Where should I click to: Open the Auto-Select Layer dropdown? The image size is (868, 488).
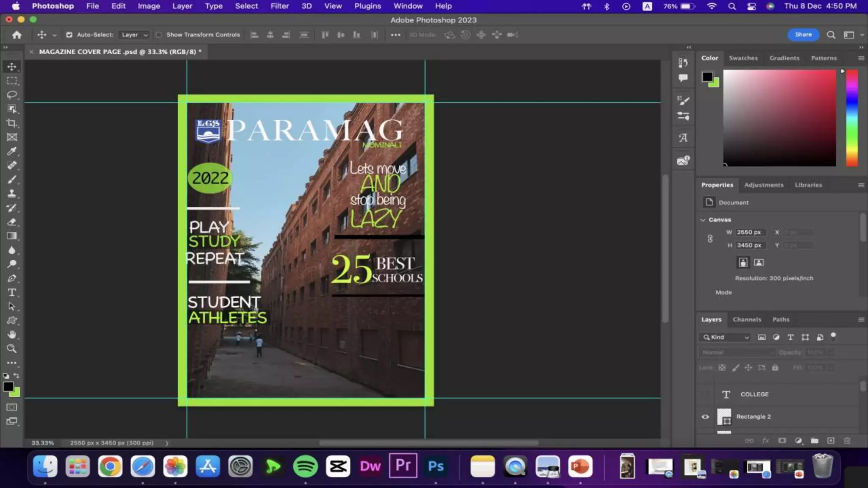pyautogui.click(x=134, y=35)
